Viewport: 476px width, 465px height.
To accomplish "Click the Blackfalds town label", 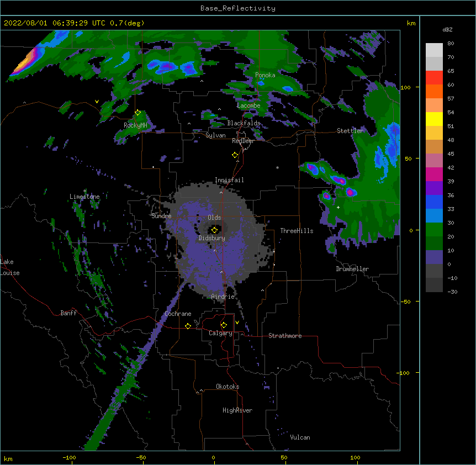I will click(244, 123).
